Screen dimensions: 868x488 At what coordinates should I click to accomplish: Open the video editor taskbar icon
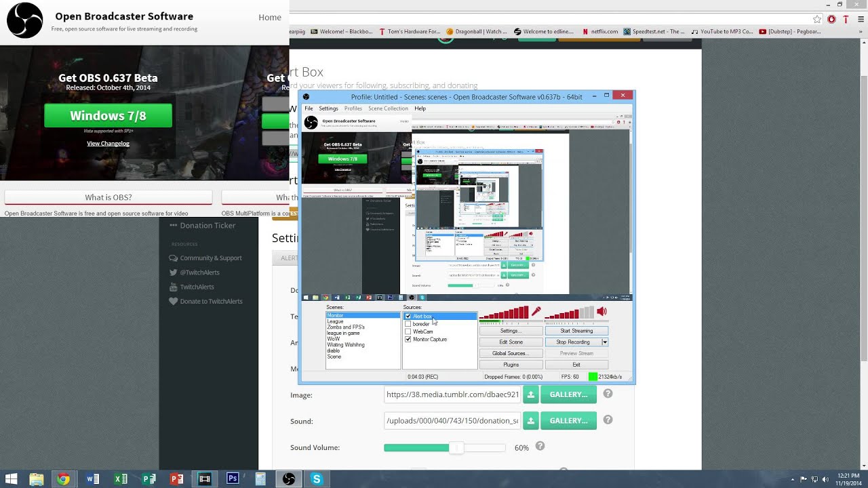(204, 479)
